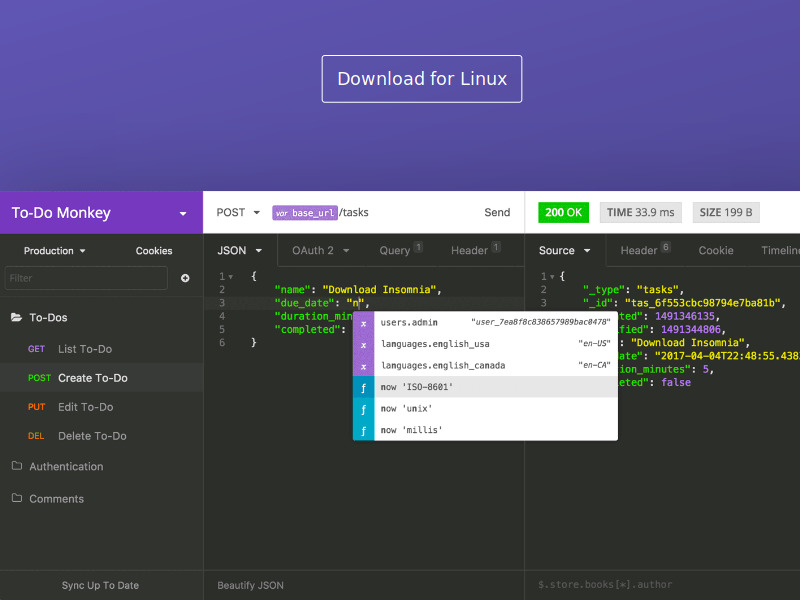The image size is (800, 600).
Task: Click the function icon beside now 'unix'
Action: 363,408
